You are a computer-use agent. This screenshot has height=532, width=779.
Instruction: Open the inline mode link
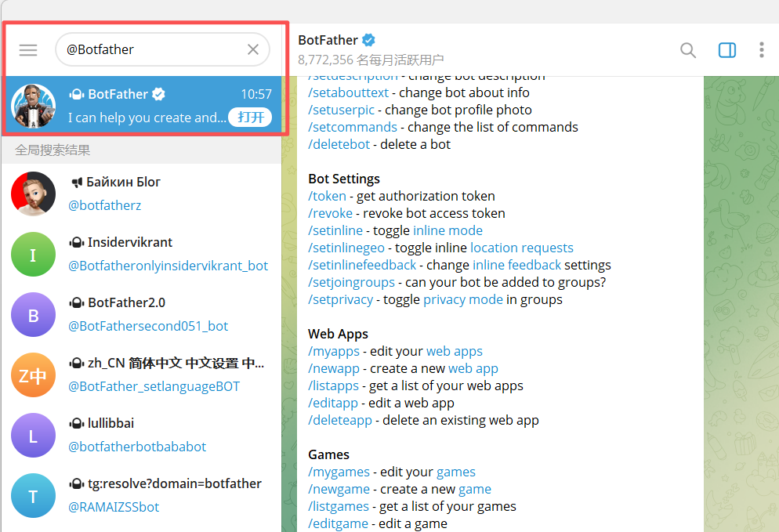(447, 230)
